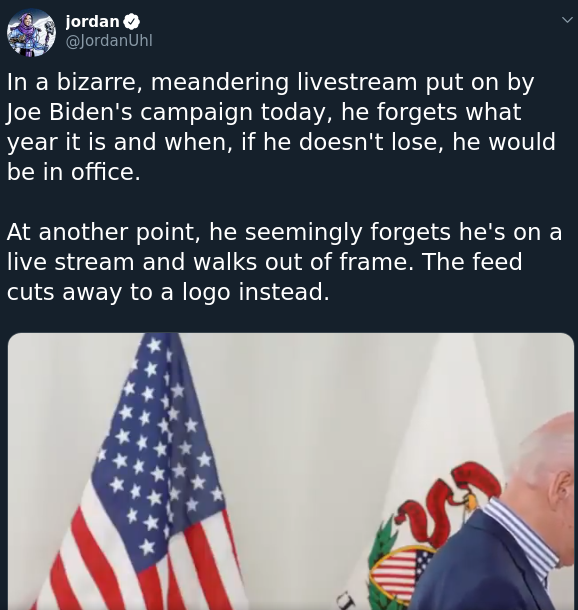Screen dimensions: 578x610
Task: Click the paragraph starting 'At another point'
Action: click(x=284, y=261)
